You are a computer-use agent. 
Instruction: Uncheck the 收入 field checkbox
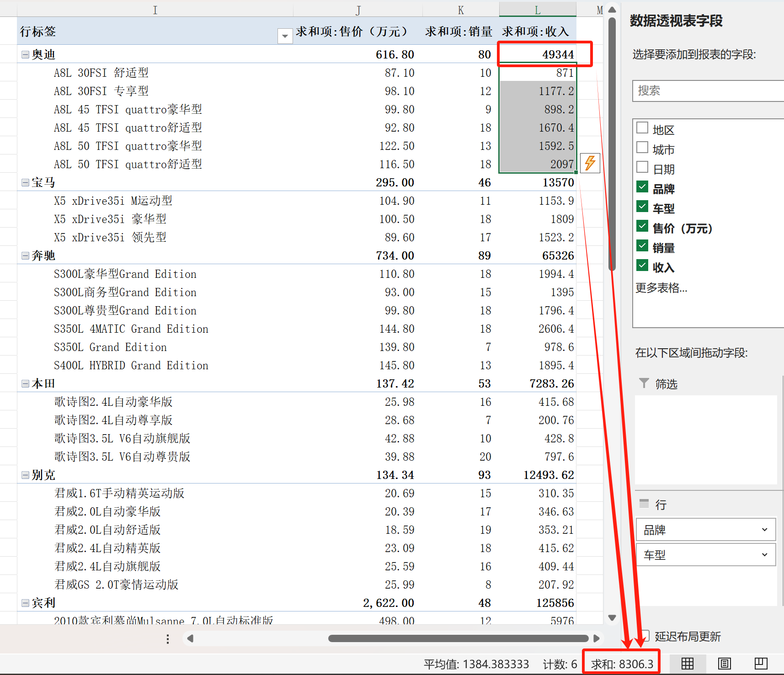642,265
